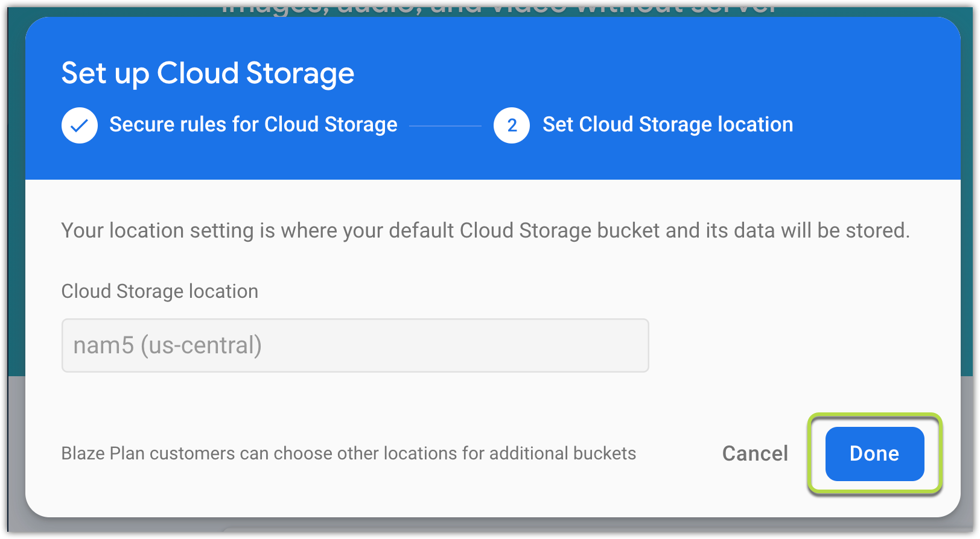The height and width of the screenshot is (539, 980).
Task: Click blank white area right of location field
Action: pyautogui.click(x=803, y=345)
